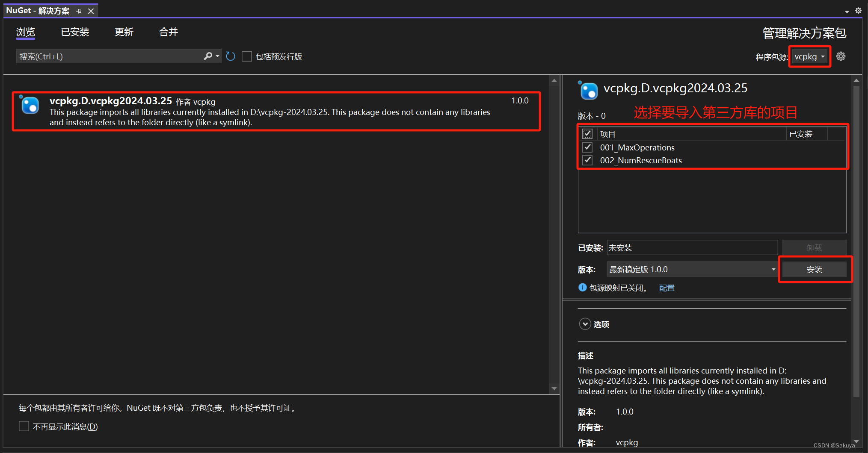Screen dimensions: 868x453
Task: Click vcpkg package icon in results list
Action: pos(30,105)
